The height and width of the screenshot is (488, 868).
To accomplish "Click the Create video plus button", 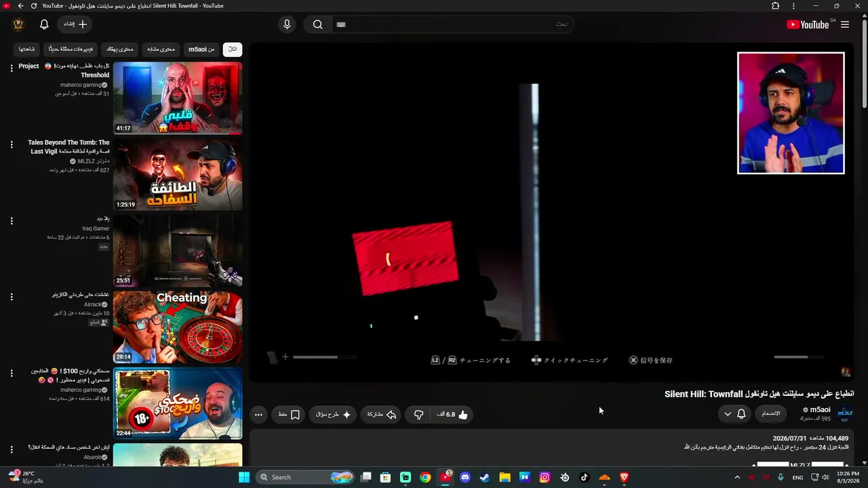I will pos(75,24).
